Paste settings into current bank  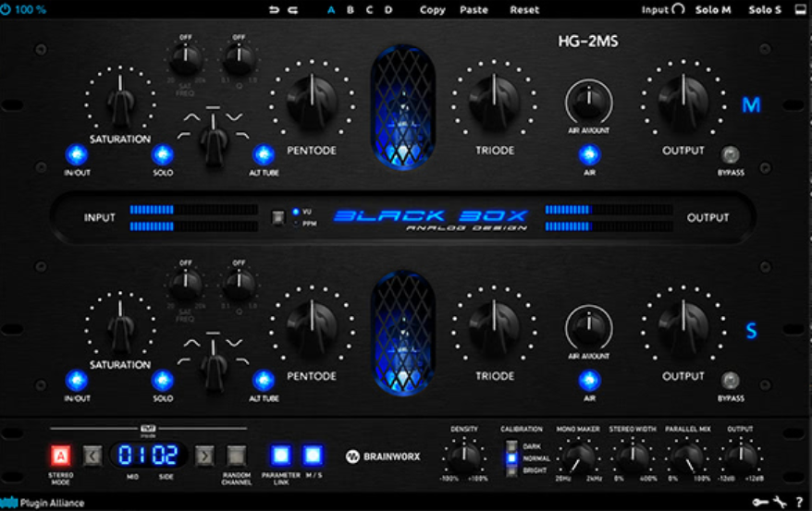click(x=474, y=10)
